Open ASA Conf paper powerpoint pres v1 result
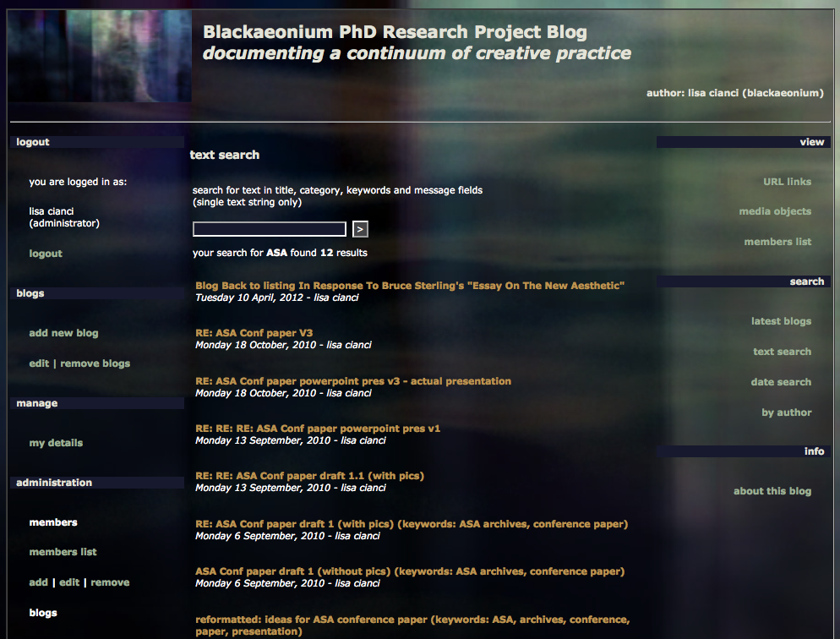840x639 pixels. (x=318, y=429)
